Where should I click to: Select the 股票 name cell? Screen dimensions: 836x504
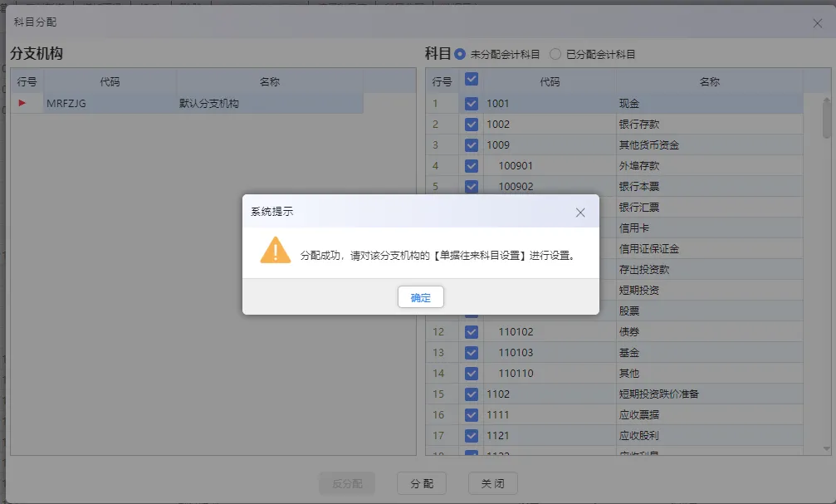(710, 311)
